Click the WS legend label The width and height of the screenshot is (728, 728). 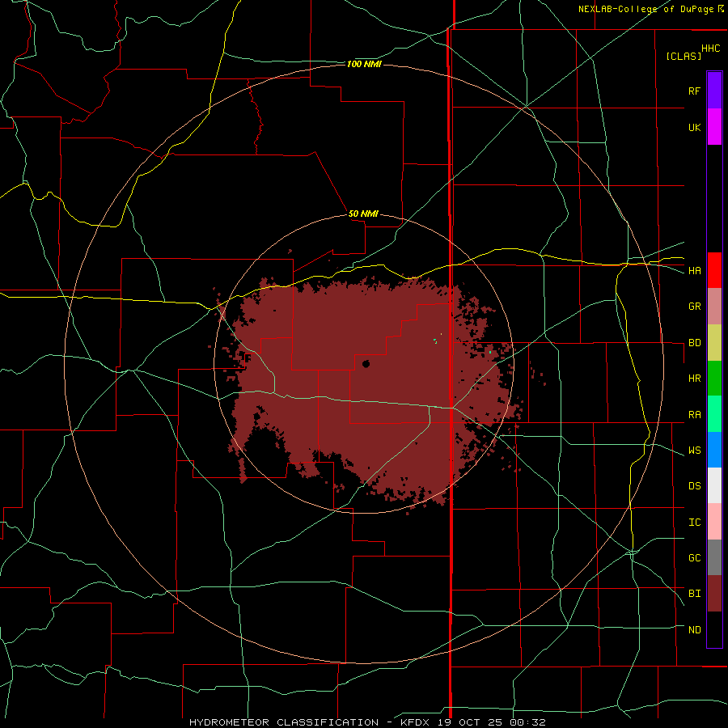694,450
